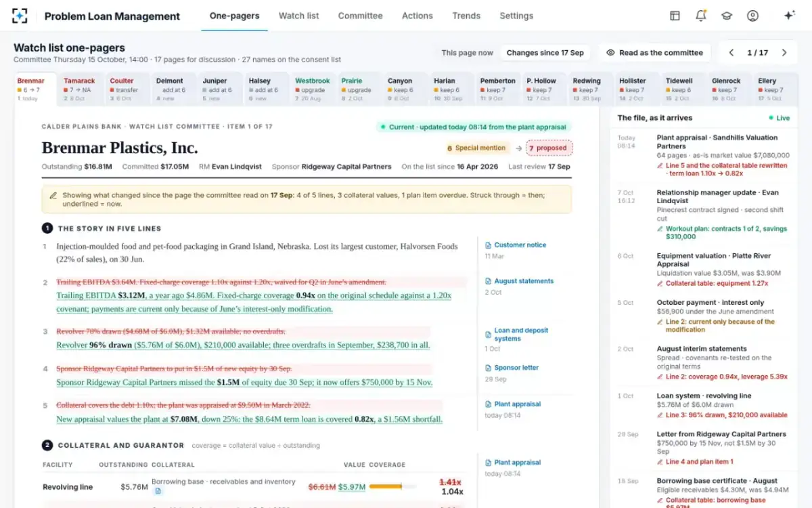Click sponsor name Ridgeway Capital Partners in header
This screenshot has height=508, width=812.
coord(346,167)
